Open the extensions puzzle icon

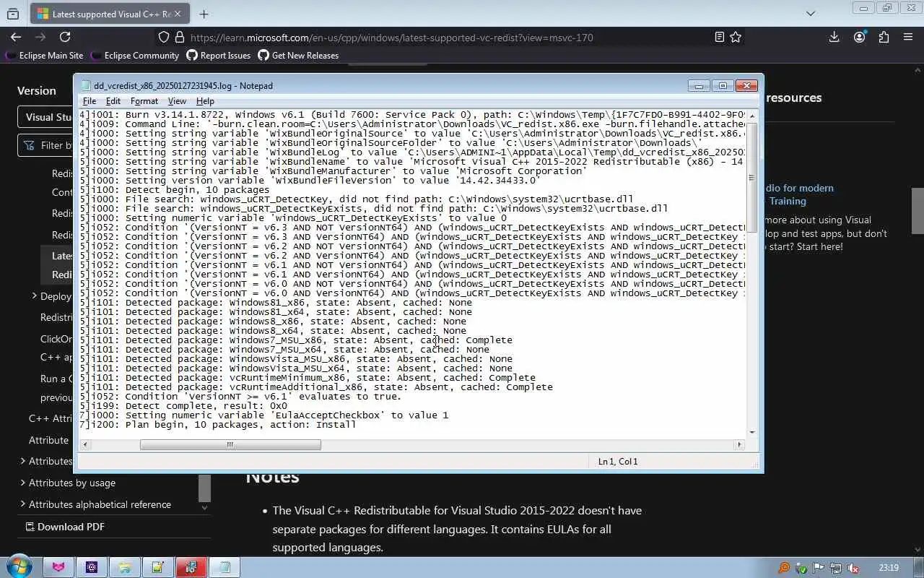coord(884,37)
